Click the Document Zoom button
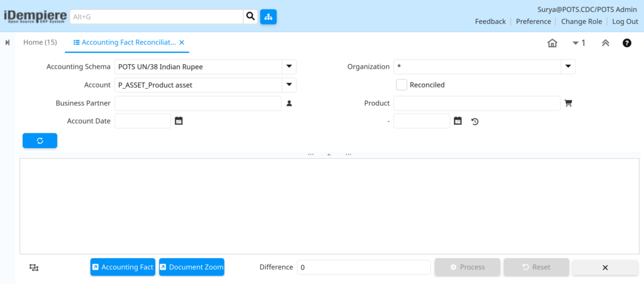This screenshot has width=644, height=284. [192, 267]
